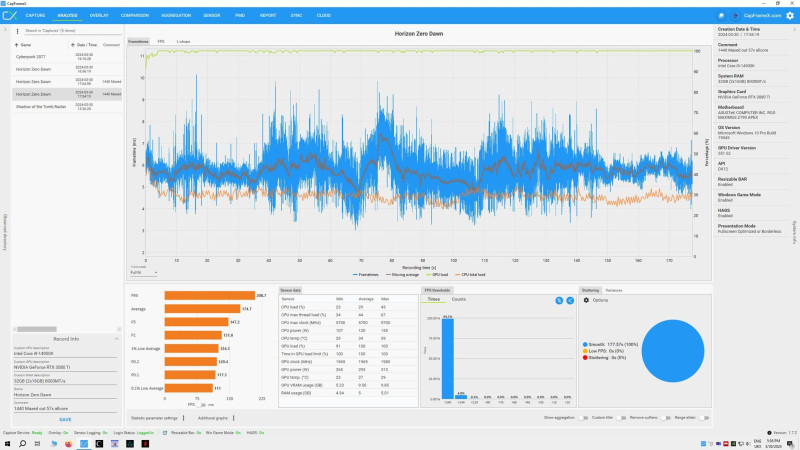800x450 pixels.
Task: Turn on the Range slider switch
Action: coord(704,417)
